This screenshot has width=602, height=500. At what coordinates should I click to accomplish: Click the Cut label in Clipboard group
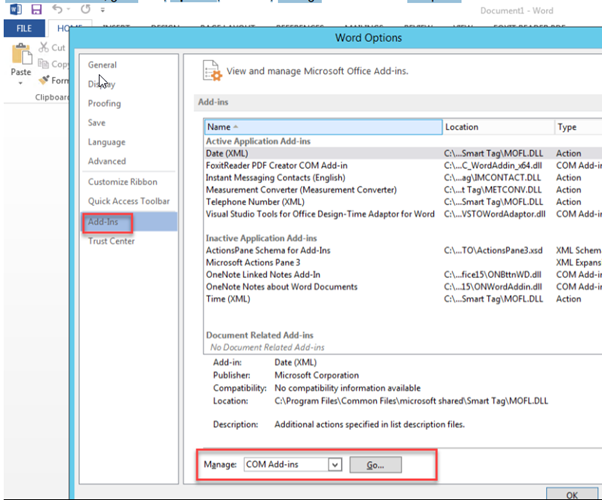[x=58, y=48]
